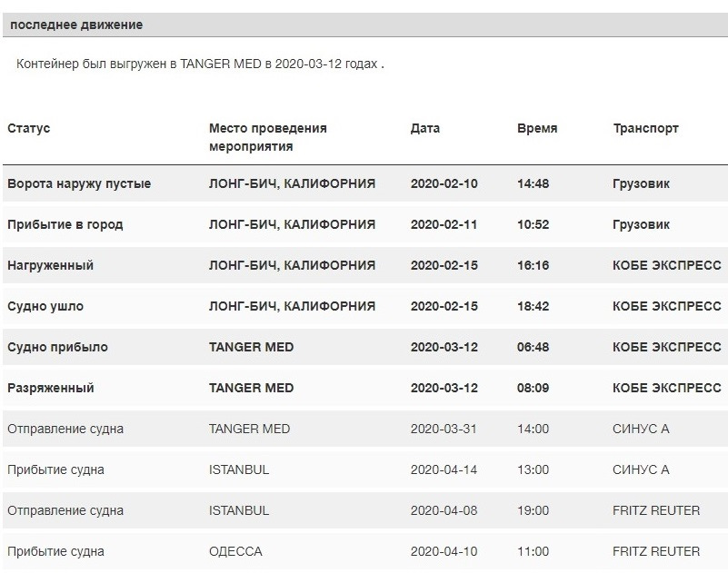Click the date 2020-04-10
Screen dimensions: 728x573
coord(444,551)
